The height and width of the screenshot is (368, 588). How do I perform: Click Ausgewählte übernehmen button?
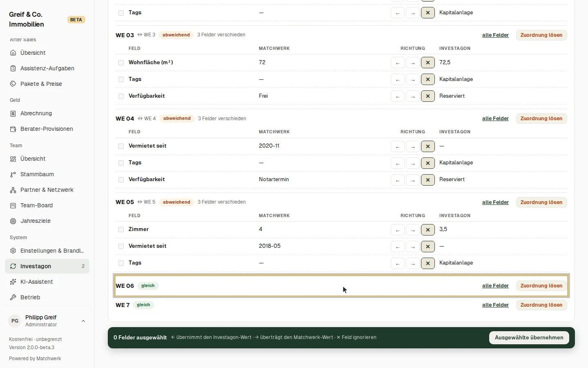tap(529, 338)
